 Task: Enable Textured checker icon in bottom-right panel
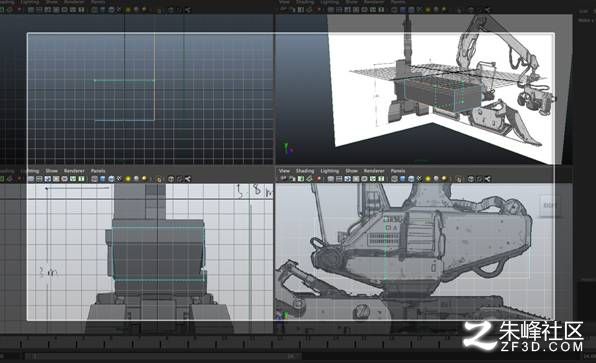click(419, 179)
